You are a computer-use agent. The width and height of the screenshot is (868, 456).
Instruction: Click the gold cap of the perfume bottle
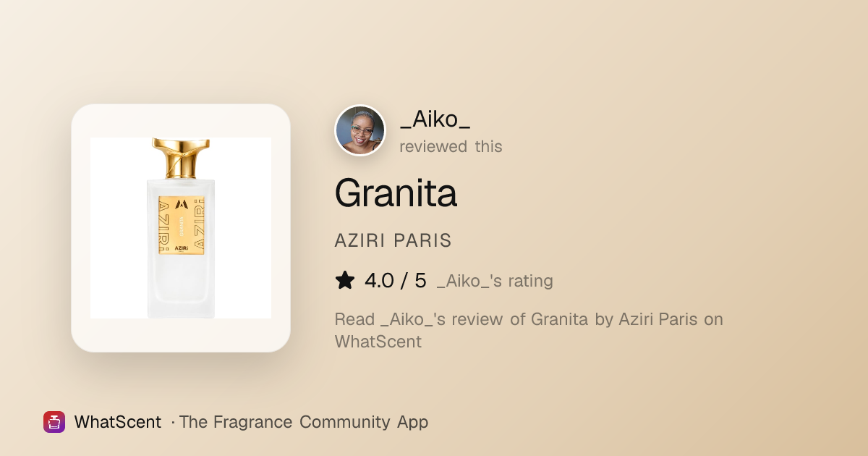[x=181, y=158]
